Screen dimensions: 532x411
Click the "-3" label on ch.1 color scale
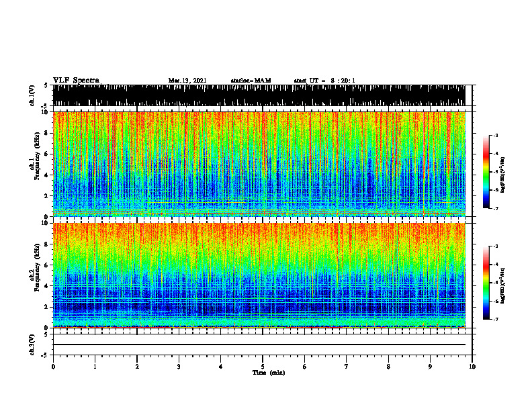point(496,135)
